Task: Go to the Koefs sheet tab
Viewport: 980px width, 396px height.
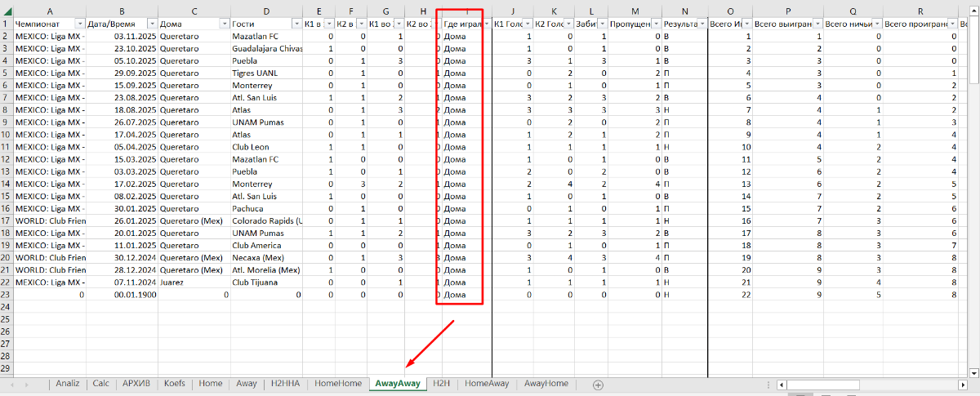Action: coord(174,384)
